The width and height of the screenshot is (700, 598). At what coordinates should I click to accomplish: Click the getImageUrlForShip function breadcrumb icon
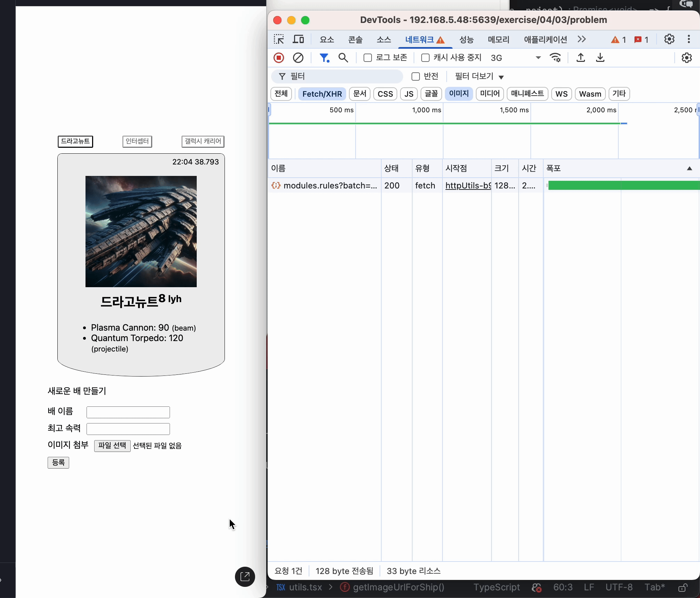coord(345,587)
